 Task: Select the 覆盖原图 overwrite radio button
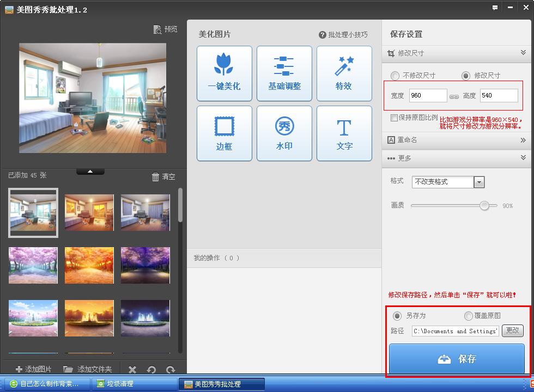[468, 316]
